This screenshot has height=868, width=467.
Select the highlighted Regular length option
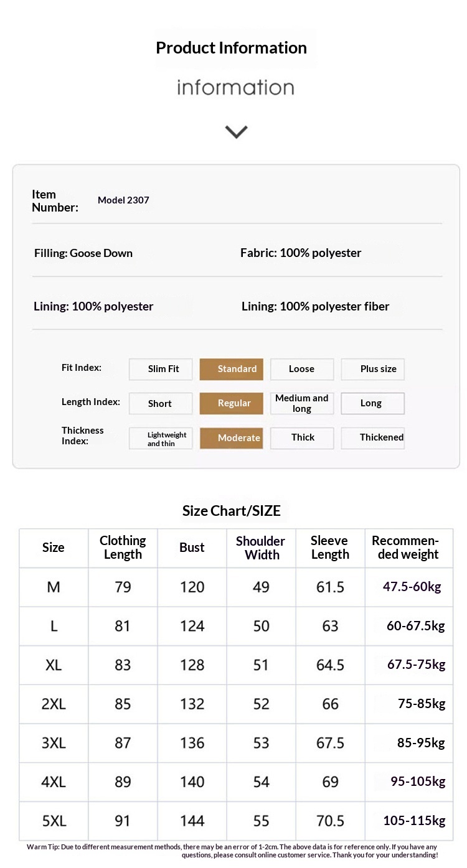(232, 403)
